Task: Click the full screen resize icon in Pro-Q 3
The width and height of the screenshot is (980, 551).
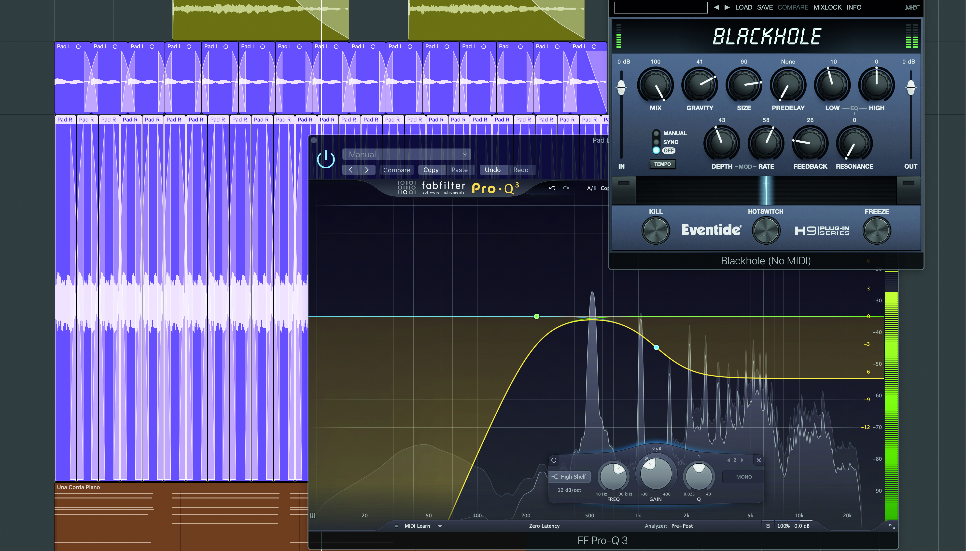Action: (x=892, y=526)
